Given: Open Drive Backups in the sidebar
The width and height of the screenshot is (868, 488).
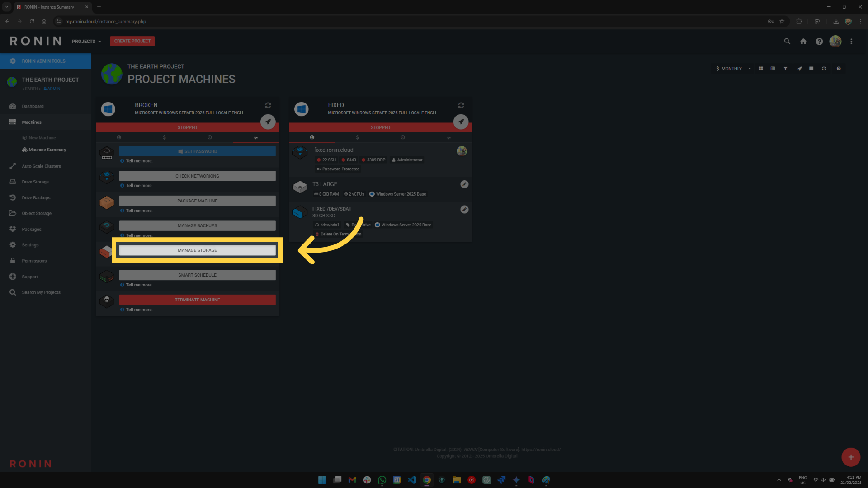Looking at the screenshot, I should pyautogui.click(x=36, y=198).
